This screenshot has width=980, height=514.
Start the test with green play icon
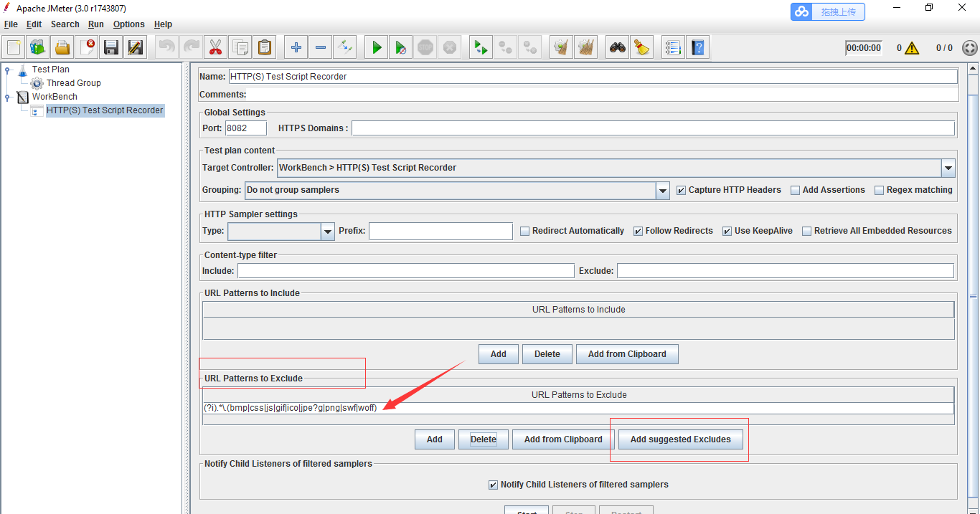click(x=377, y=47)
